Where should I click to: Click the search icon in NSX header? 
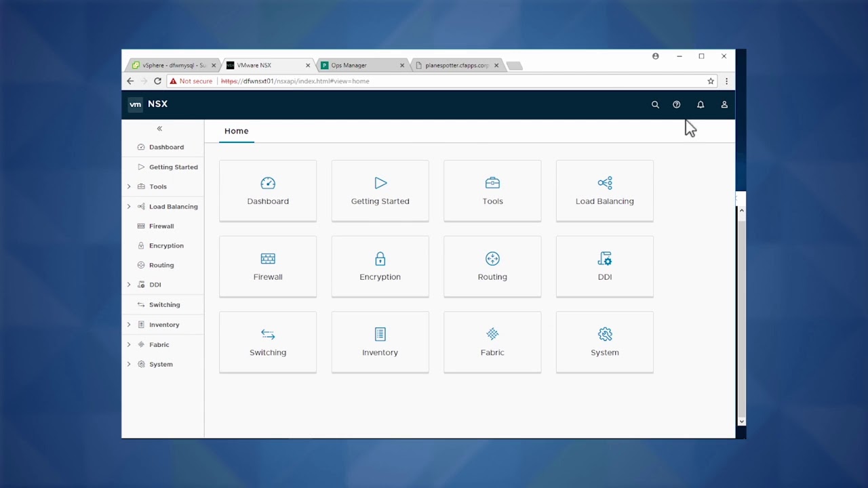(x=655, y=105)
